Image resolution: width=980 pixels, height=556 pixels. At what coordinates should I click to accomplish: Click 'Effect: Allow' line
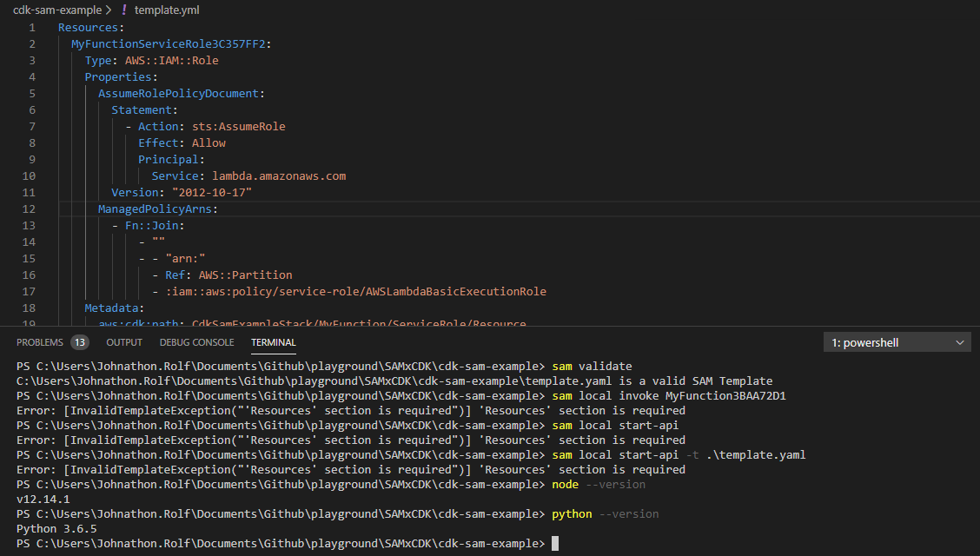[x=182, y=143]
